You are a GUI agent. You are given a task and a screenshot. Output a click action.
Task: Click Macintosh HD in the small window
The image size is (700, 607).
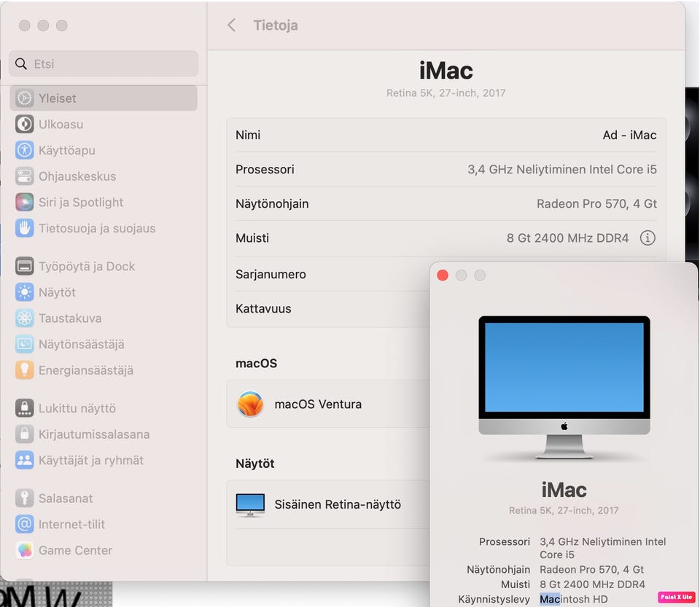click(x=573, y=599)
